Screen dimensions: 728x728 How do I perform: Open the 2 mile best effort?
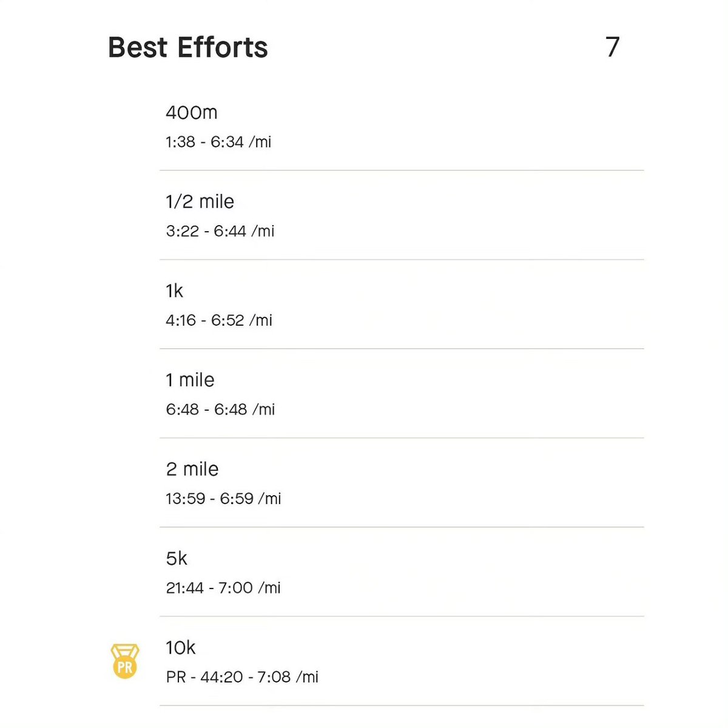(x=402, y=483)
